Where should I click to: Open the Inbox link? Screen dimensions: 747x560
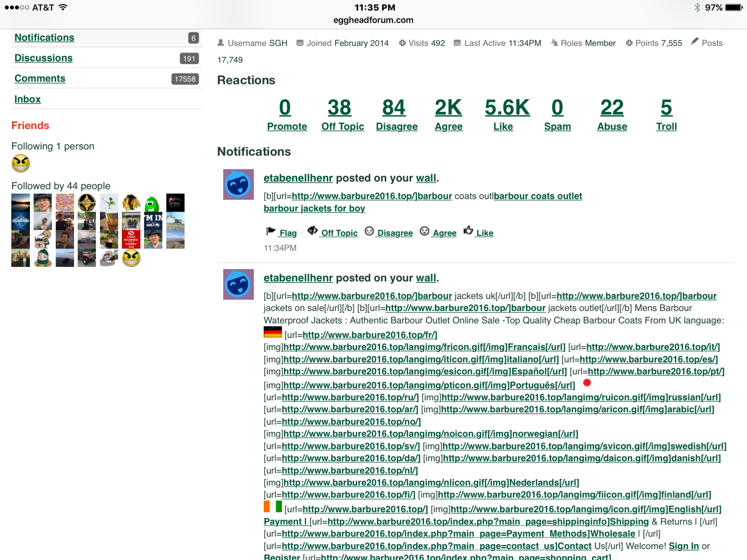click(28, 99)
